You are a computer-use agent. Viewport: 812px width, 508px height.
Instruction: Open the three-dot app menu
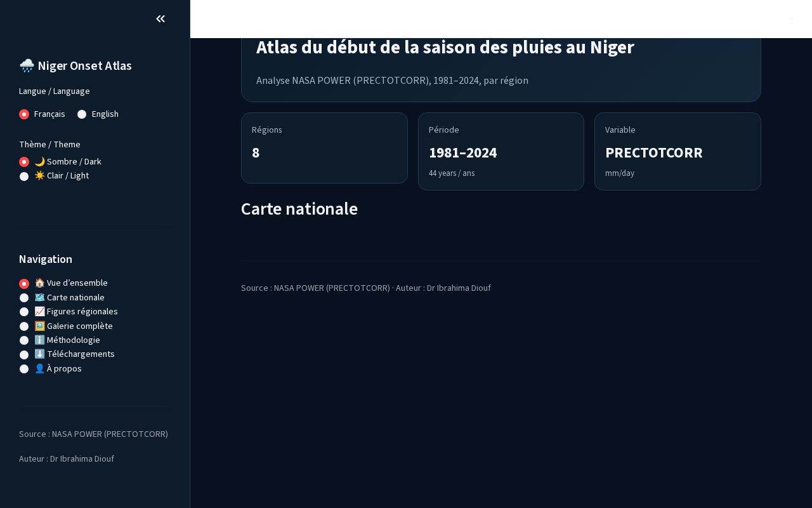point(792,19)
